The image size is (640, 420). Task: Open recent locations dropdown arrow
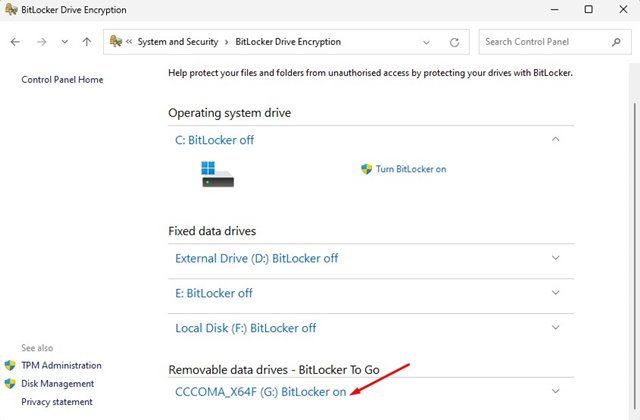pyautogui.click(x=64, y=42)
